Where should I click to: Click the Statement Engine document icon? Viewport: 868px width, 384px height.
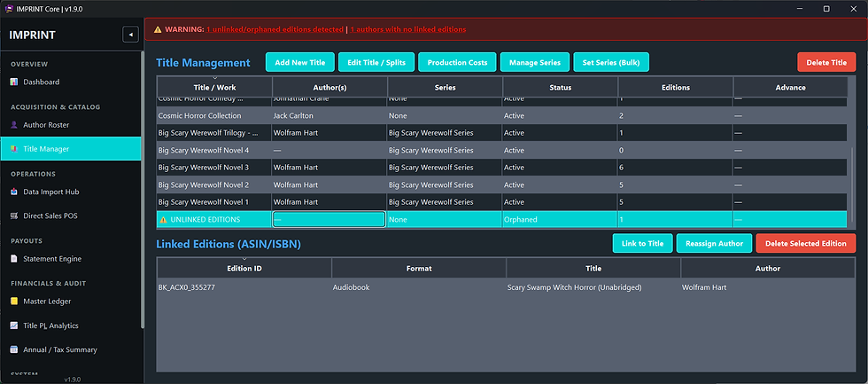pyautogui.click(x=14, y=259)
